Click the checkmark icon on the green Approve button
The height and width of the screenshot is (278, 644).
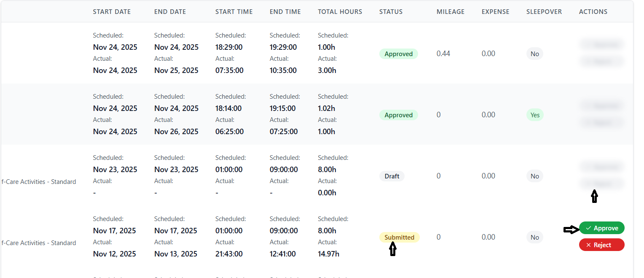pos(588,228)
